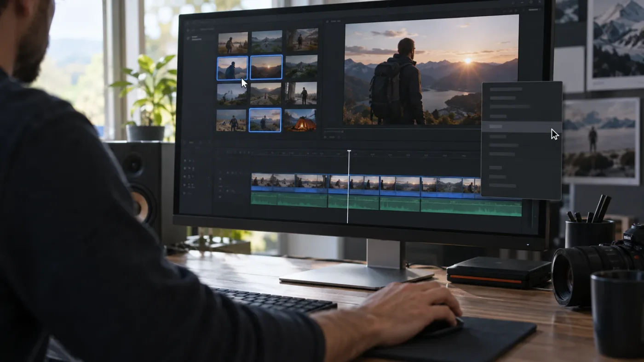
Task: Open the misty mountain thumbnail in third row
Action: tap(232, 94)
